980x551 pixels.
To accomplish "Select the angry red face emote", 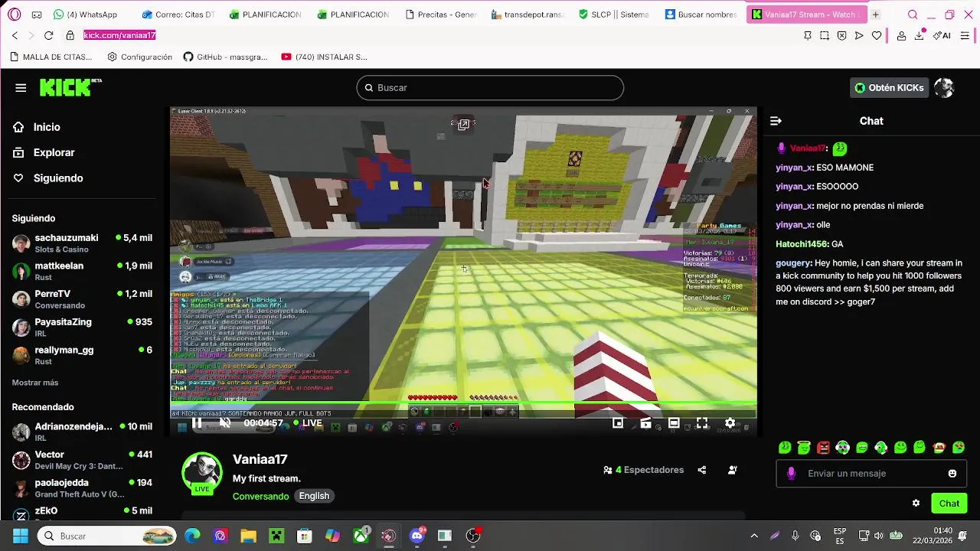I will 823,448.
